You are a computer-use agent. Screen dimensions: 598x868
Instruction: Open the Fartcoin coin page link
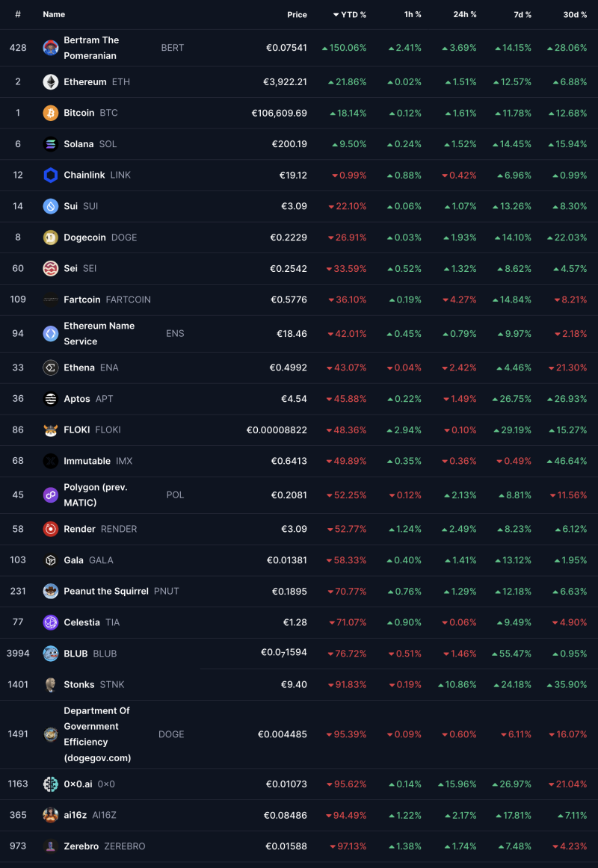click(81, 300)
